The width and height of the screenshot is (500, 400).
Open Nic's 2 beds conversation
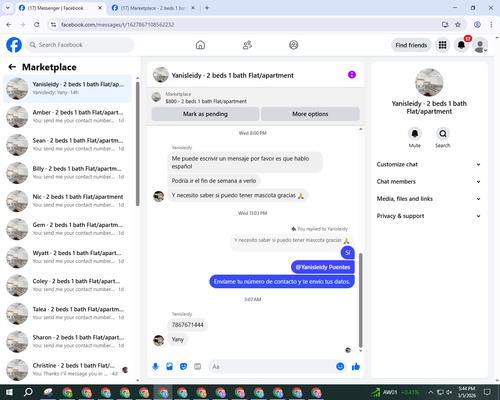[x=67, y=201]
